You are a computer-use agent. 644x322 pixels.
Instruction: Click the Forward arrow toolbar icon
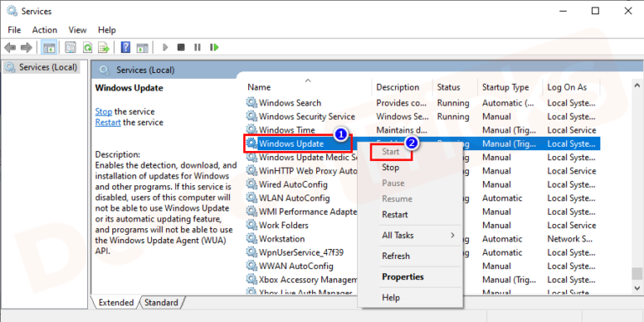pos(26,48)
